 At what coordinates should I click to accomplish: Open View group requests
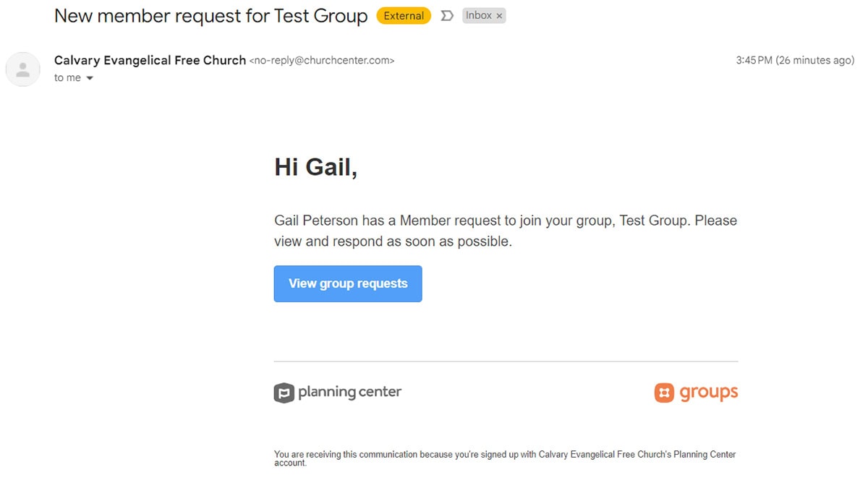point(348,283)
